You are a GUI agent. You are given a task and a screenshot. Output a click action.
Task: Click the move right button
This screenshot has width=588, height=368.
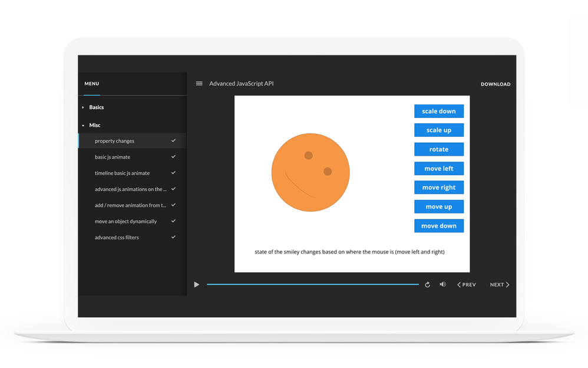tap(439, 188)
